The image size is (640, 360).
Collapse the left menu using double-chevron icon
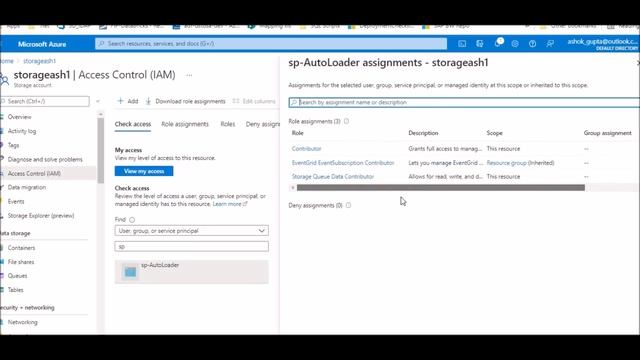(98, 101)
